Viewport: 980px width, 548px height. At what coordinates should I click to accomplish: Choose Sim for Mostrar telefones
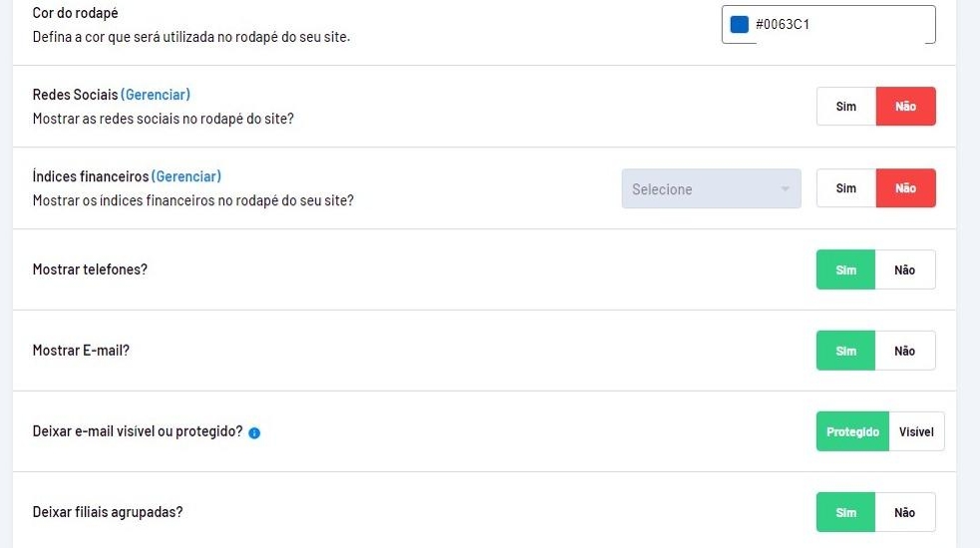point(845,270)
